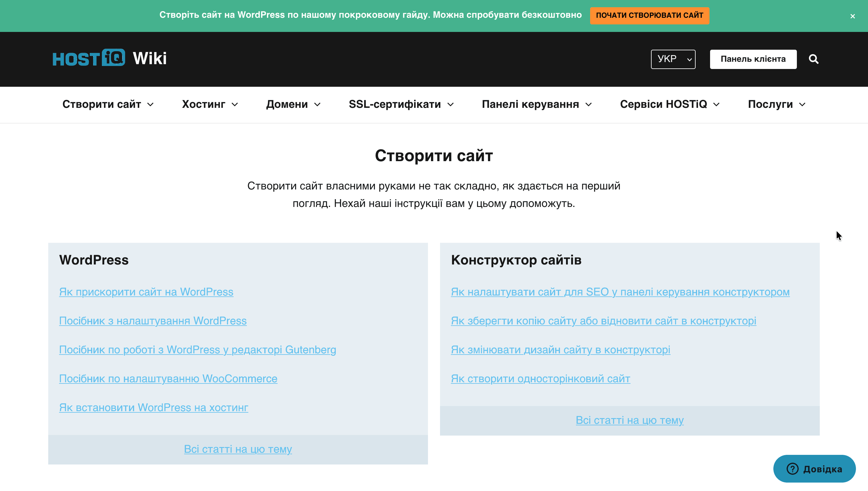The image size is (868, 491).
Task: Click Всі статті на цю тему under Конструктор сайтів
Action: click(x=630, y=420)
